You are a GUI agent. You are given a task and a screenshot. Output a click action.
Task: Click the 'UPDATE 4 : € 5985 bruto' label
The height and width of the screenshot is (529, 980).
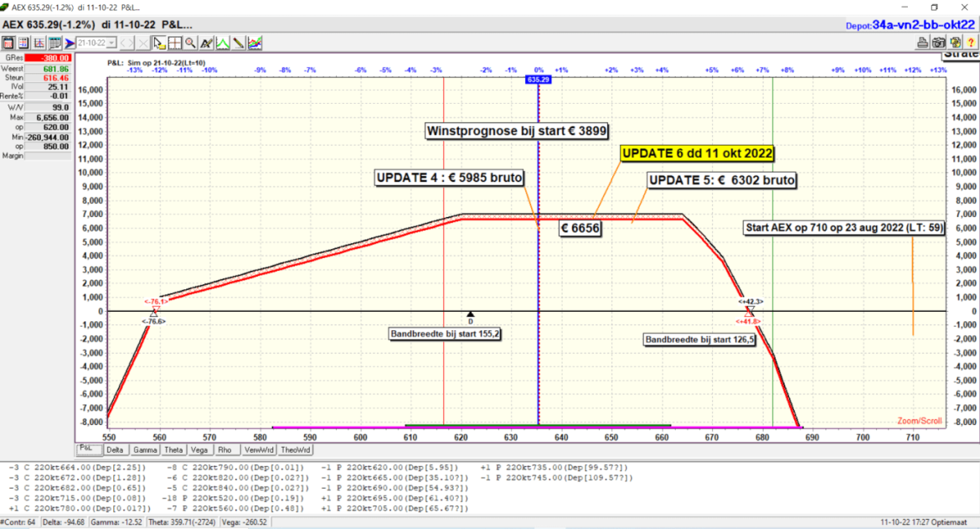pyautogui.click(x=449, y=178)
